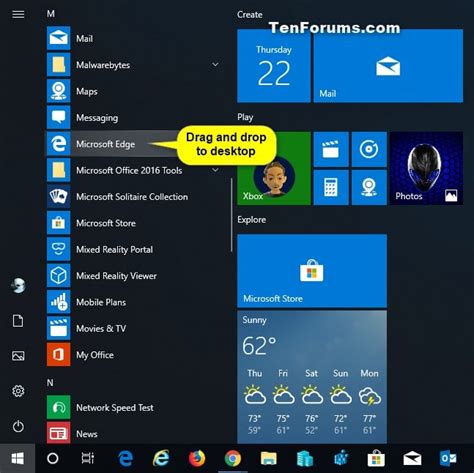Viewport: 474px width, 473px height.
Task: Launch Maps from the app list
Action: (x=133, y=91)
